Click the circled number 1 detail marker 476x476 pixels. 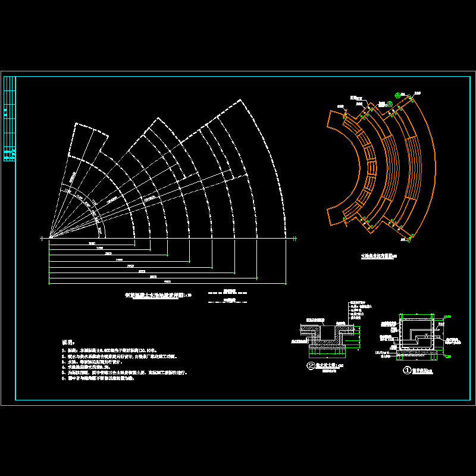click(x=407, y=370)
